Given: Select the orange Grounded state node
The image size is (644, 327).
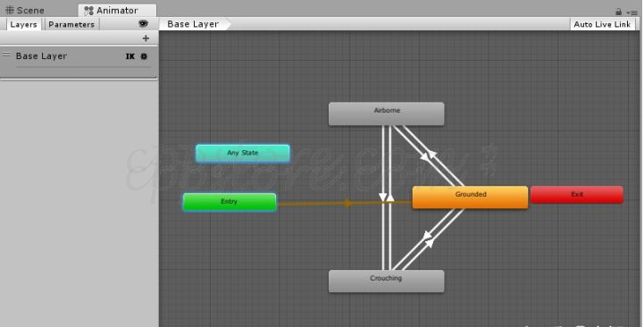Looking at the screenshot, I should pyautogui.click(x=470, y=197).
